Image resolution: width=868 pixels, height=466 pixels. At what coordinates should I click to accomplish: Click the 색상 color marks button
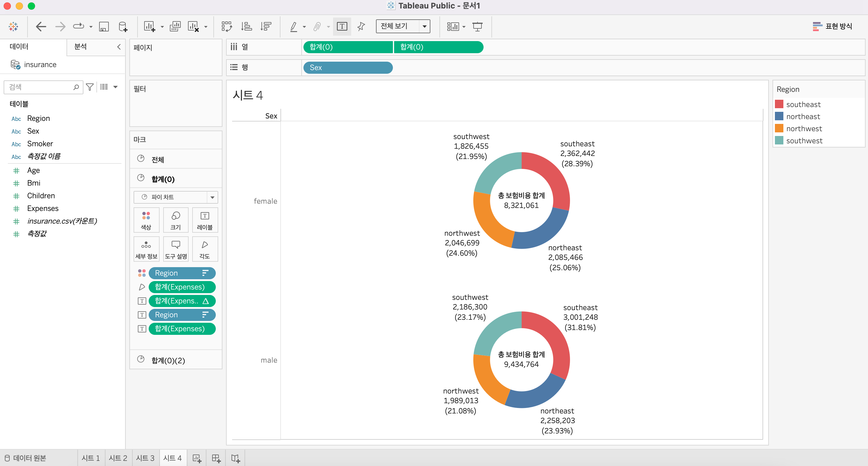coord(146,220)
